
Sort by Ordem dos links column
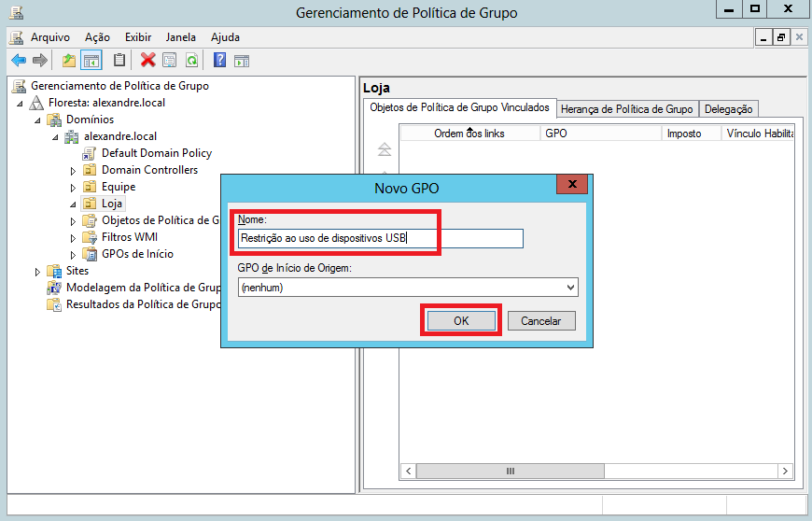point(469,134)
